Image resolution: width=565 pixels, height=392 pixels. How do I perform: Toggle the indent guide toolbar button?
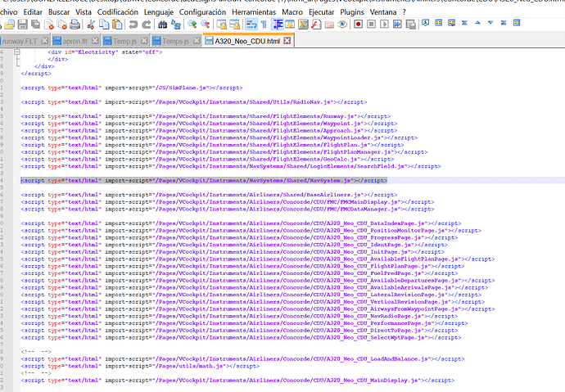point(278,25)
